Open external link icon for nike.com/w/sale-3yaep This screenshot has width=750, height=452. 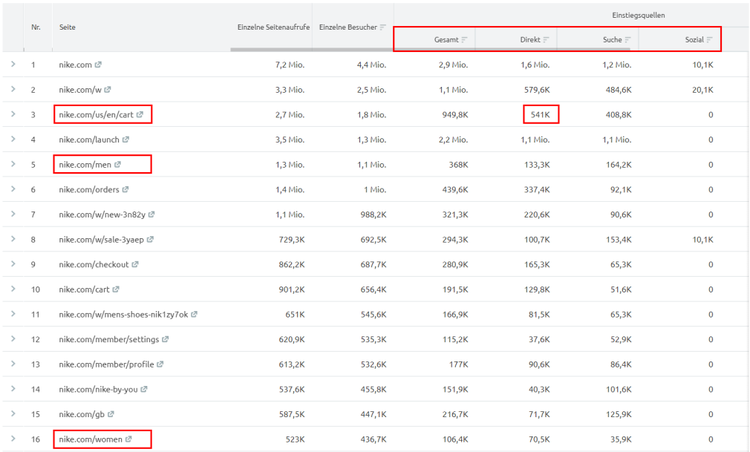[x=150, y=239]
